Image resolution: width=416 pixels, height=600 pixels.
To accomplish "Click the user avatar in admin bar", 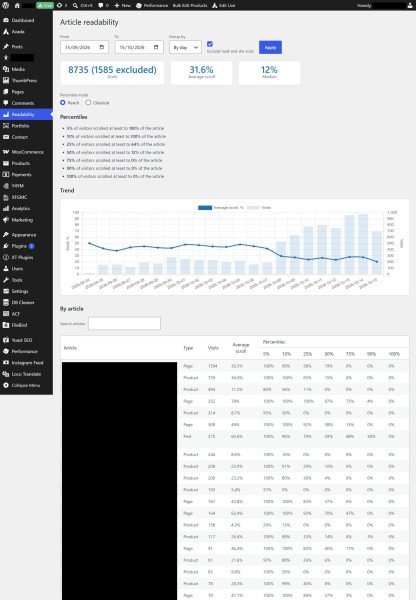I will click(410, 5).
